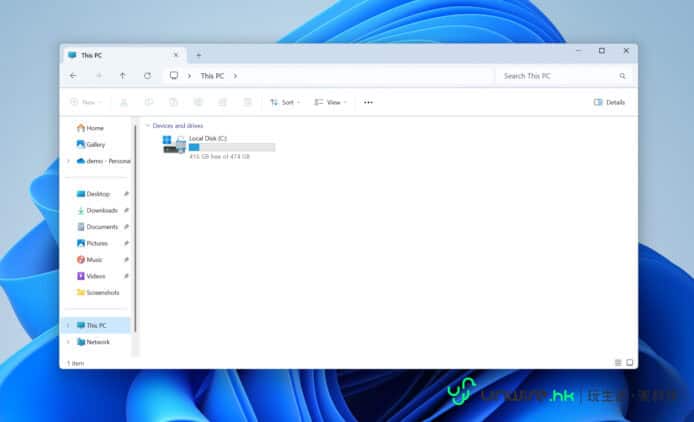Select the Music folder in sidebar
The width and height of the screenshot is (694, 422).
click(x=94, y=259)
